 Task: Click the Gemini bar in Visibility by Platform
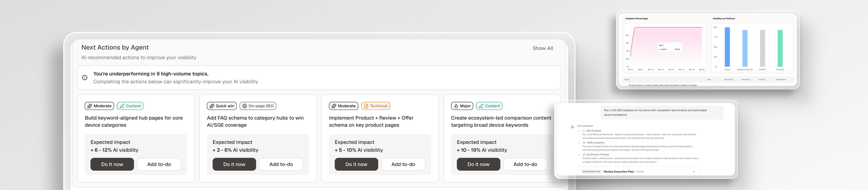tap(727, 47)
